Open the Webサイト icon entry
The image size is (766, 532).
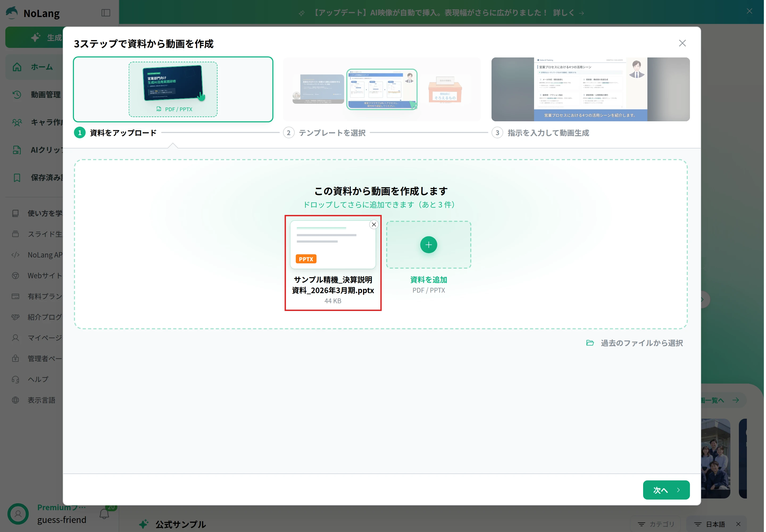pyautogui.click(x=15, y=276)
